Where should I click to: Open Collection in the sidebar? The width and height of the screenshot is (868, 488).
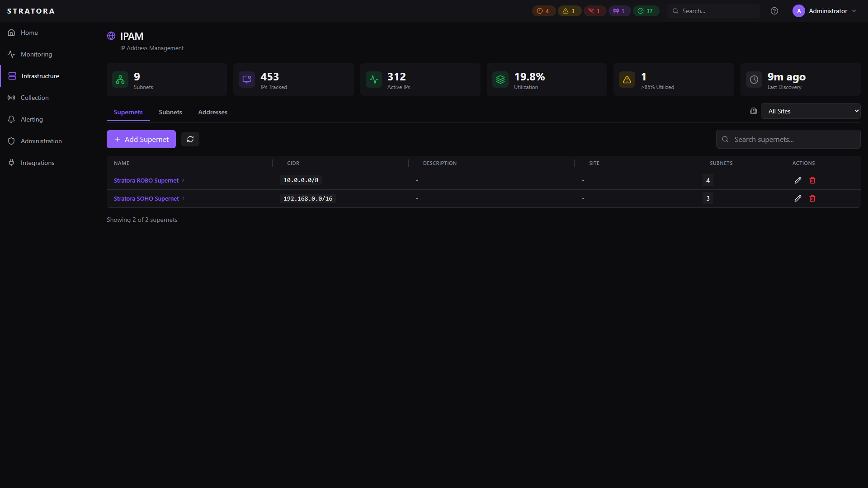pos(34,98)
